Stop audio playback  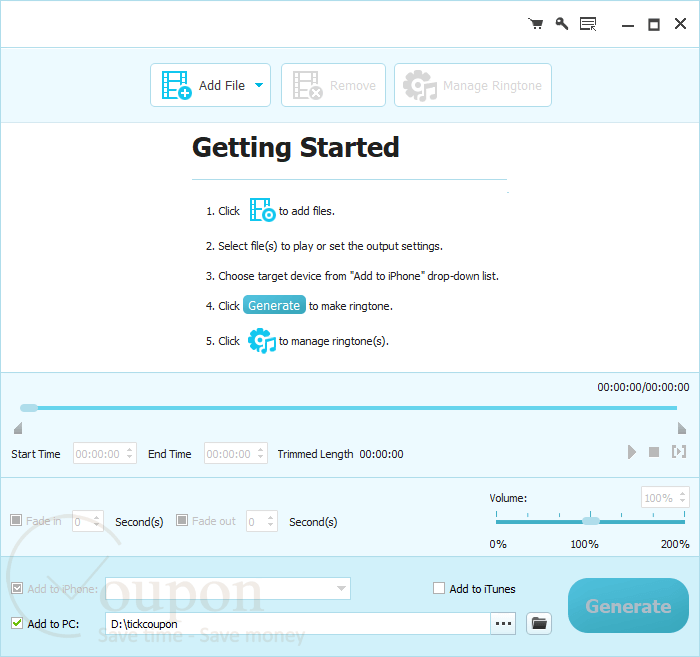[x=654, y=452]
